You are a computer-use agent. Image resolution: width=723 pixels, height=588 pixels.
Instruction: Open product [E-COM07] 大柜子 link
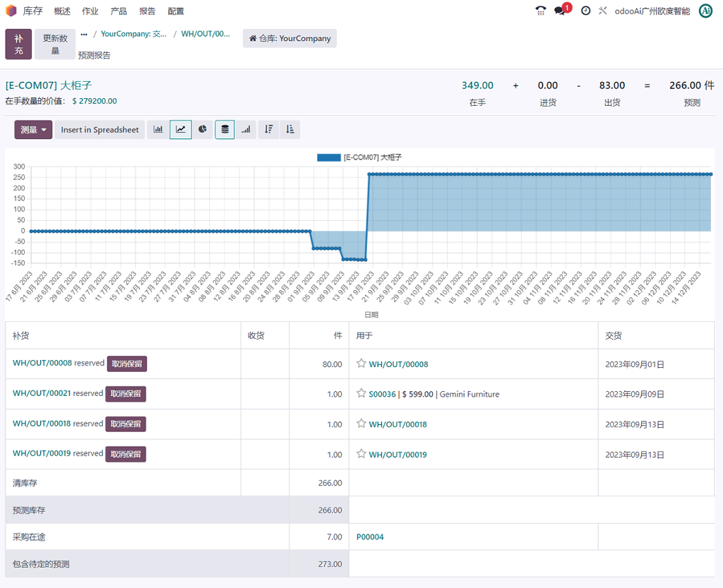point(49,85)
